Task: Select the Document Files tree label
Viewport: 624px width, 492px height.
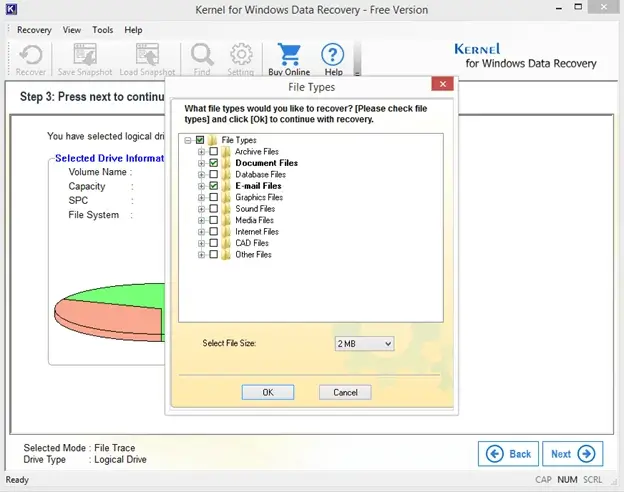Action: tap(266, 163)
